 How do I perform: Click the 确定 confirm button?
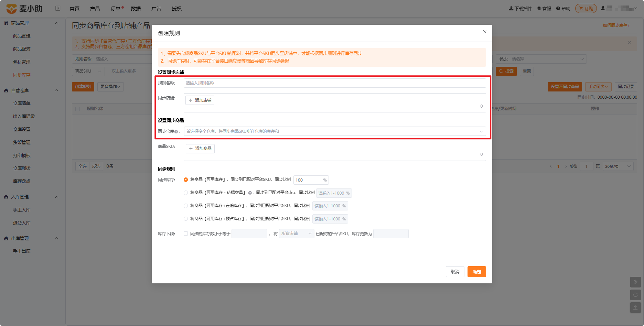477,272
